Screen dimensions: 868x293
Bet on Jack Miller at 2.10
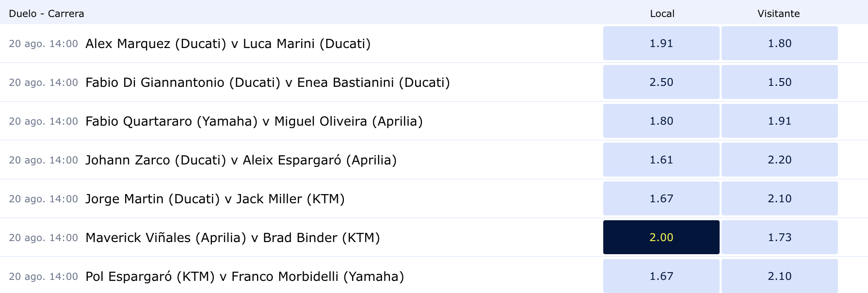tap(779, 198)
